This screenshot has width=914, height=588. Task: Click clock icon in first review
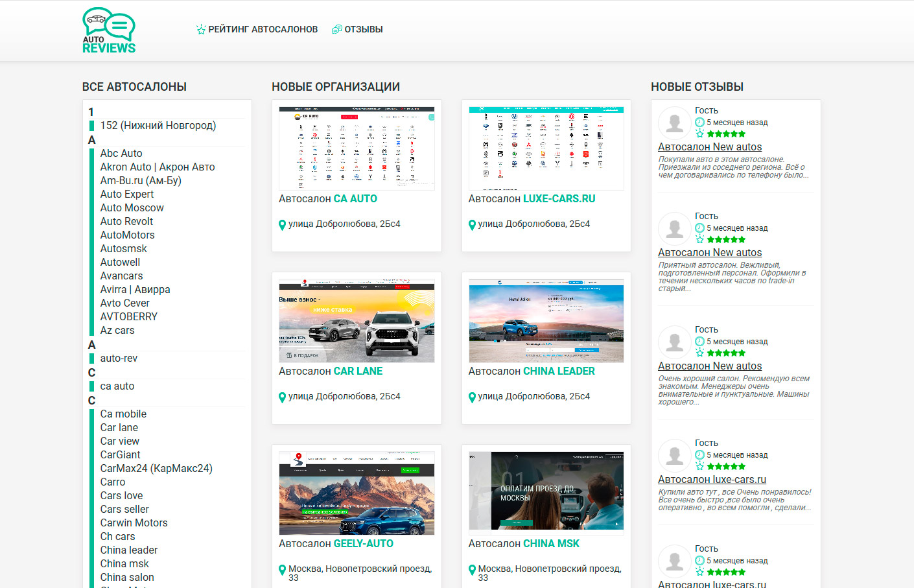coord(699,123)
